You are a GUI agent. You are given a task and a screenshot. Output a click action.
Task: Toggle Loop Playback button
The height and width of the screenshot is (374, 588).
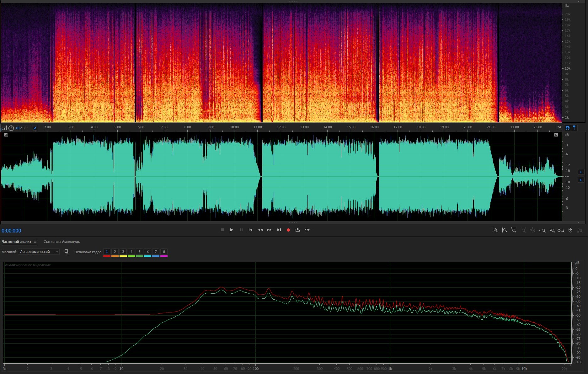(297, 230)
